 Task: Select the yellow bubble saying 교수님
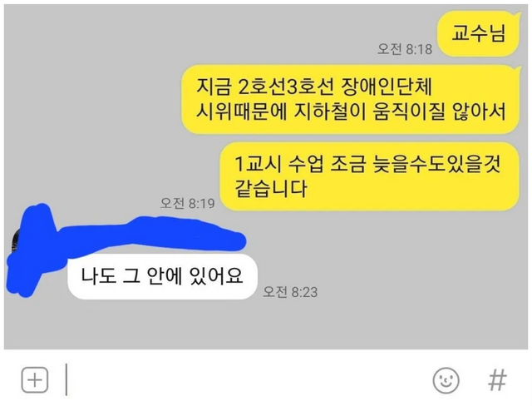[479, 34]
